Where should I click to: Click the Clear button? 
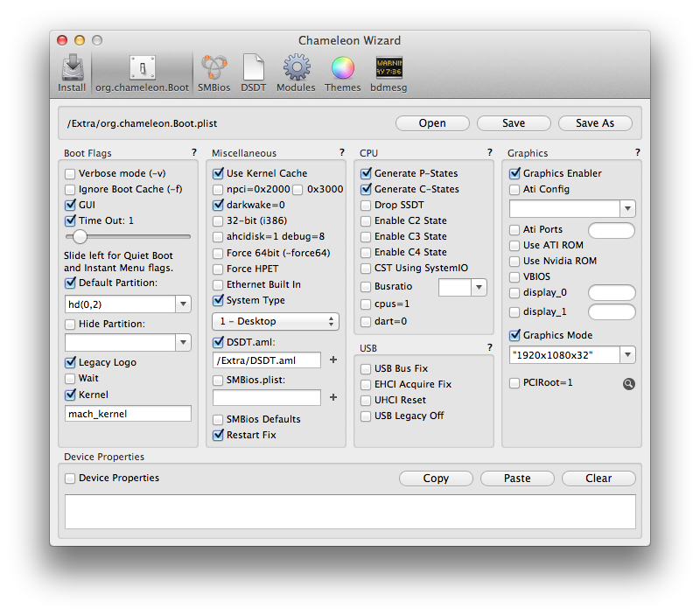tap(598, 479)
